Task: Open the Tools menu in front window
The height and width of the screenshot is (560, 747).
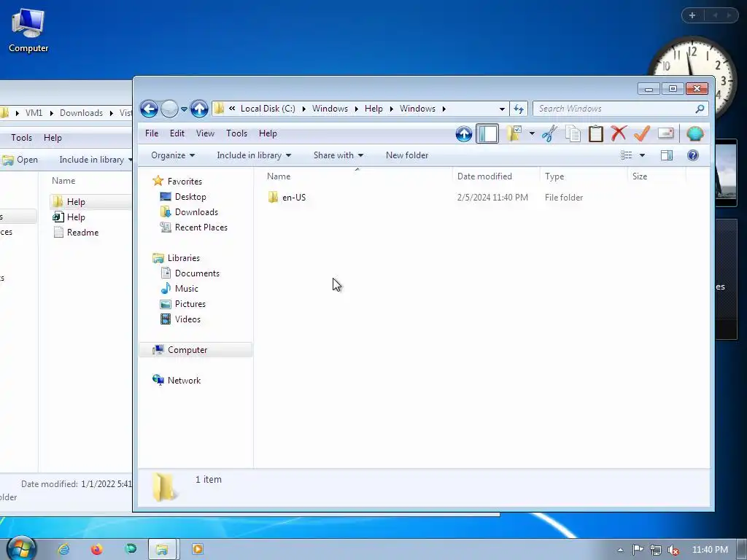Action: click(x=237, y=133)
